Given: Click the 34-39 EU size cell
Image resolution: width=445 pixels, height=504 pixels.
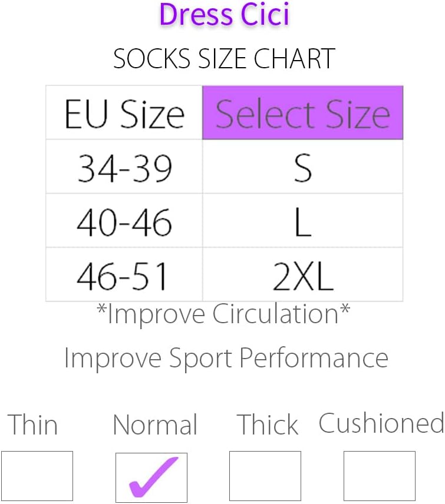Looking at the screenshot, I should click(124, 167).
